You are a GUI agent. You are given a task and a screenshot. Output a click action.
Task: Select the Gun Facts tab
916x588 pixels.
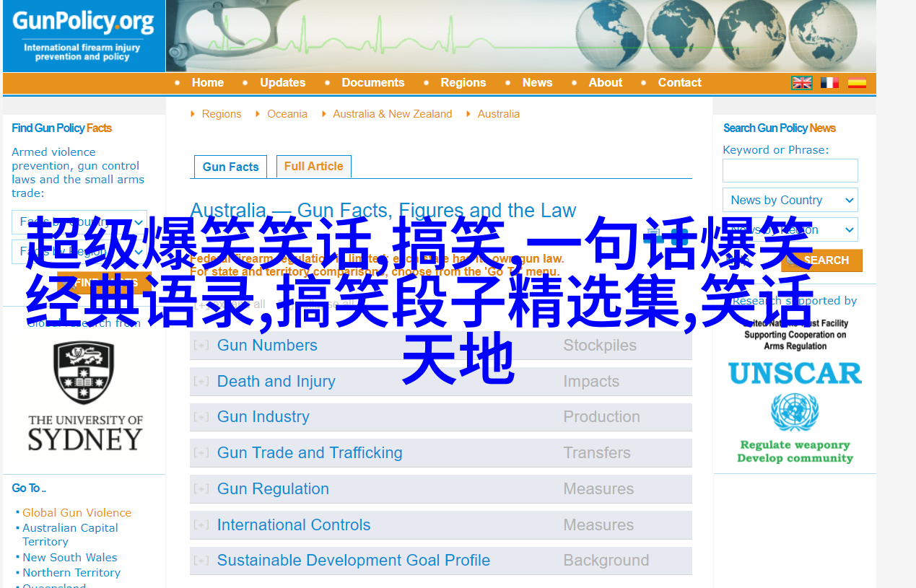(x=230, y=167)
